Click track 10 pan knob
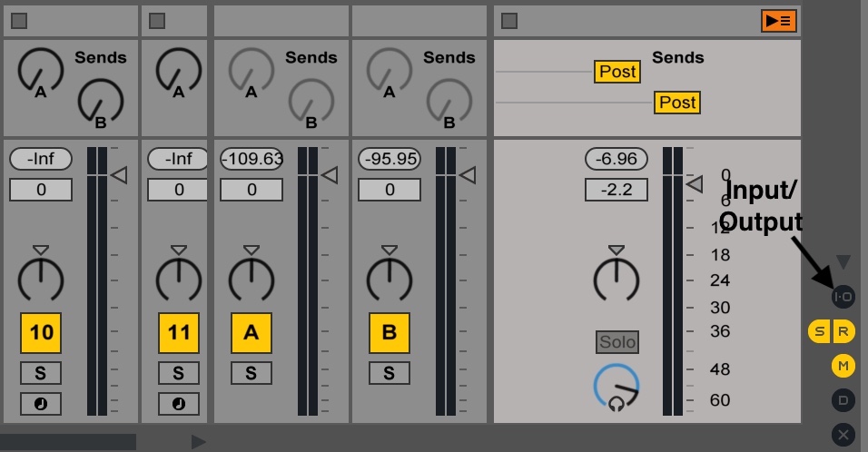Viewport: 868px width, 452px height. tap(41, 280)
